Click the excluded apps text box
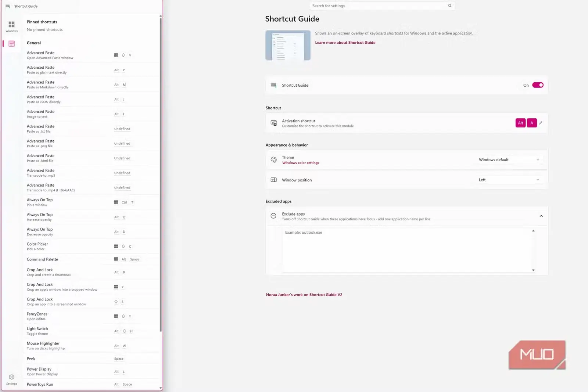This screenshot has height=392, width=588. tap(408, 251)
